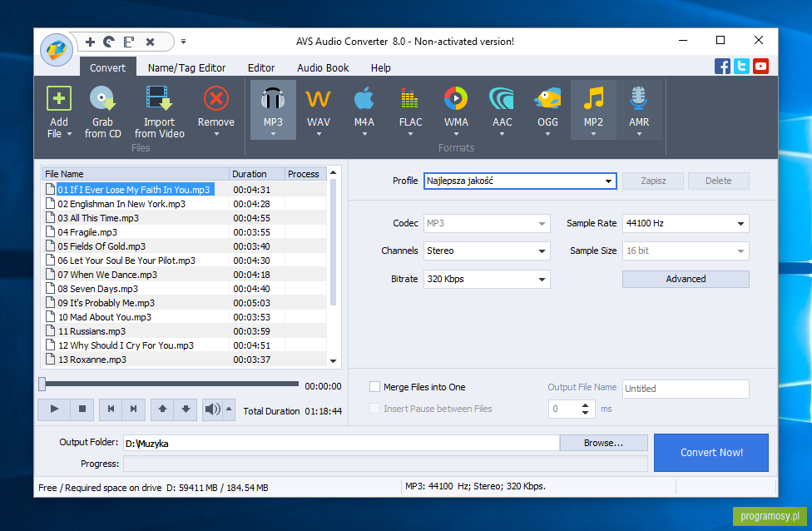This screenshot has height=531, width=812.
Task: Click Browse... for output folder
Action: (x=603, y=443)
